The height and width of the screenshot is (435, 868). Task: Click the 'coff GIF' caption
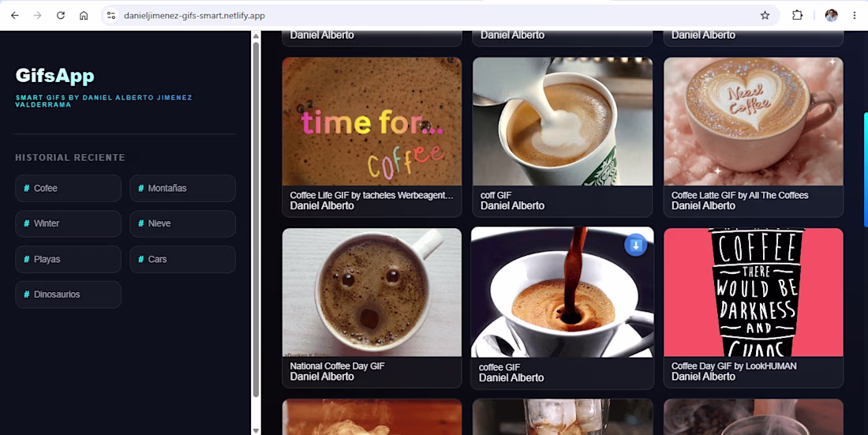[x=496, y=196]
